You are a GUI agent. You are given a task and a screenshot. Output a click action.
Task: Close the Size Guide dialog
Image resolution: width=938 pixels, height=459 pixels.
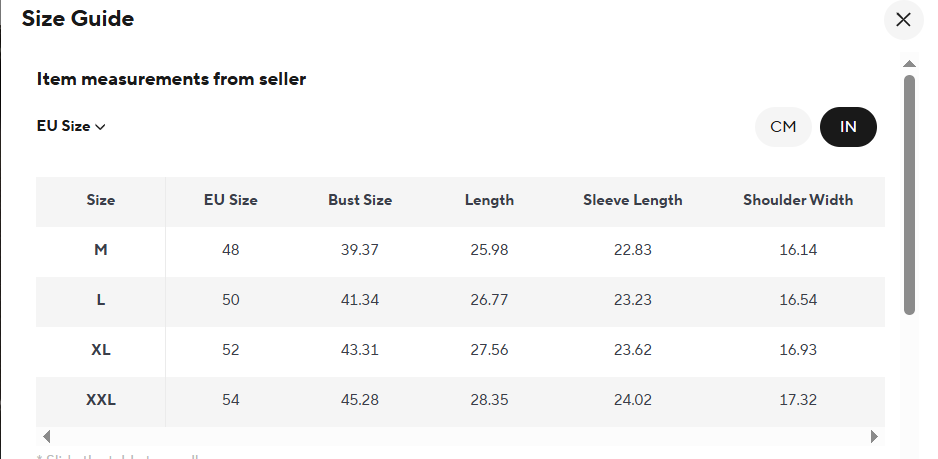point(903,20)
